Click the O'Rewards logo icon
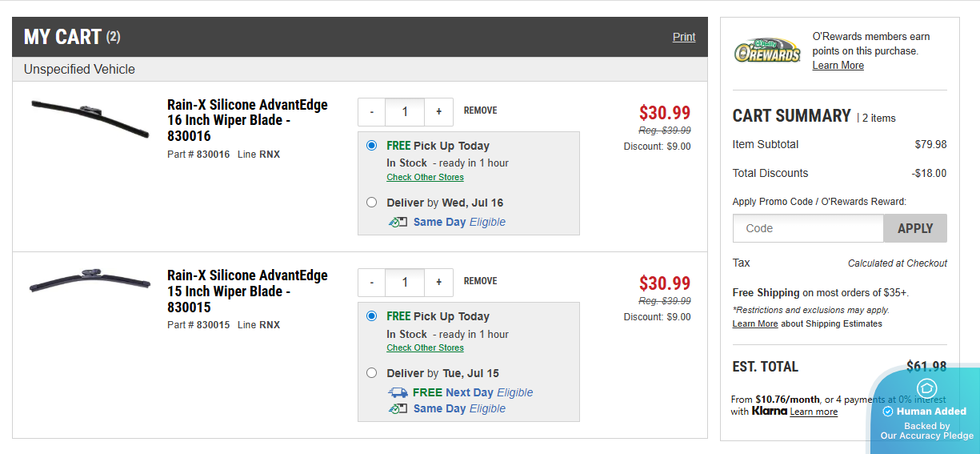The width and height of the screenshot is (980, 454). [x=767, y=50]
